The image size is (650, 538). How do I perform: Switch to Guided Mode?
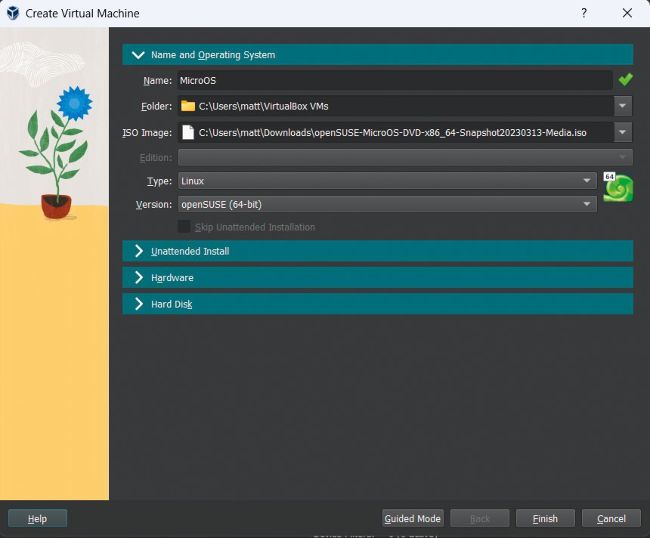coord(413,518)
